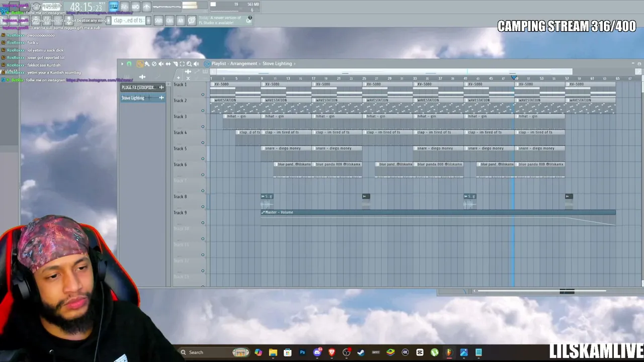
Task: Click the playhead marker on the ruler
Action: (x=514, y=77)
